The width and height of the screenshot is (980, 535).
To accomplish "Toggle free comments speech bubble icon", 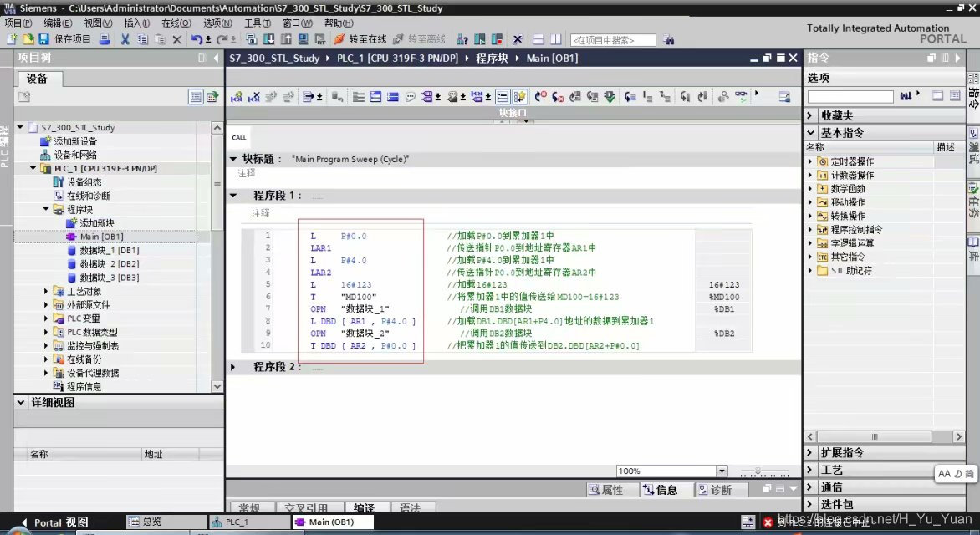I will click(411, 97).
